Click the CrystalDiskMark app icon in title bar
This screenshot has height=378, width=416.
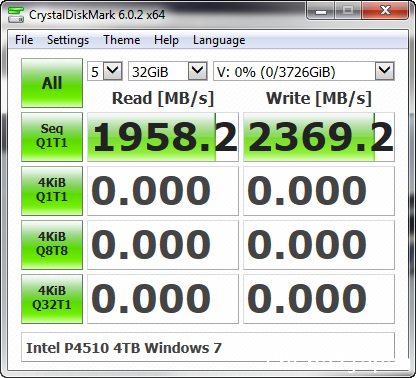[x=16, y=14]
